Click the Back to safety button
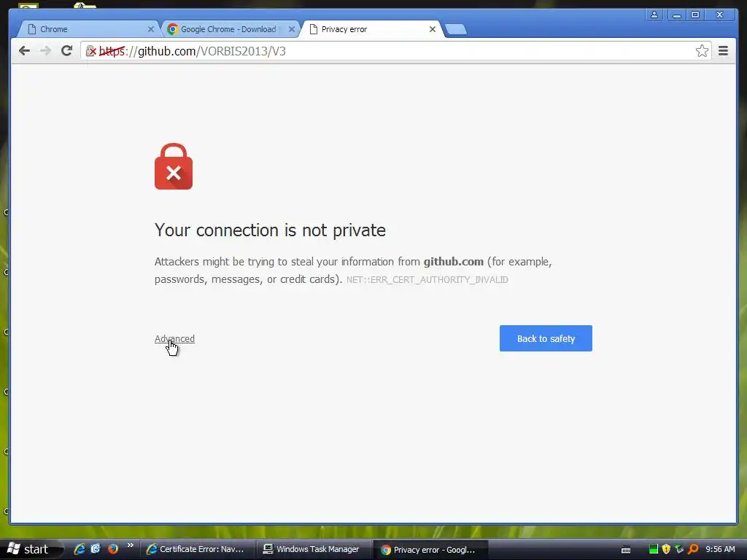This screenshot has width=747, height=560. click(x=546, y=338)
